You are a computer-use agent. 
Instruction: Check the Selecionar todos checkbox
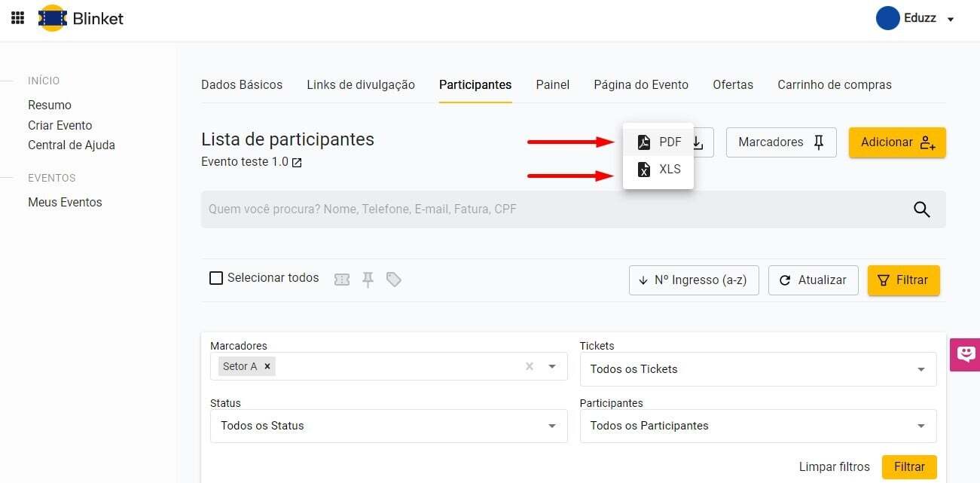216,278
